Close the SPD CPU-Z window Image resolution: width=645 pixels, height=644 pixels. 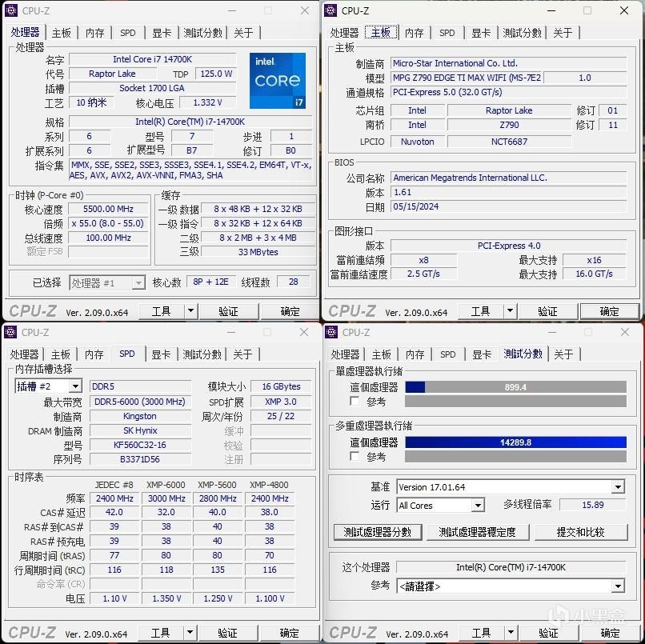tap(304, 332)
